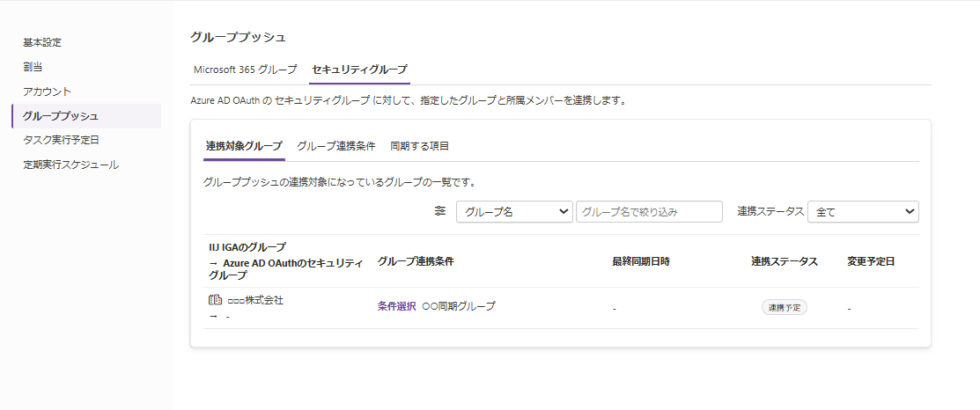Click the 条件選択 link
This screenshot has width=980, height=410.
(396, 306)
